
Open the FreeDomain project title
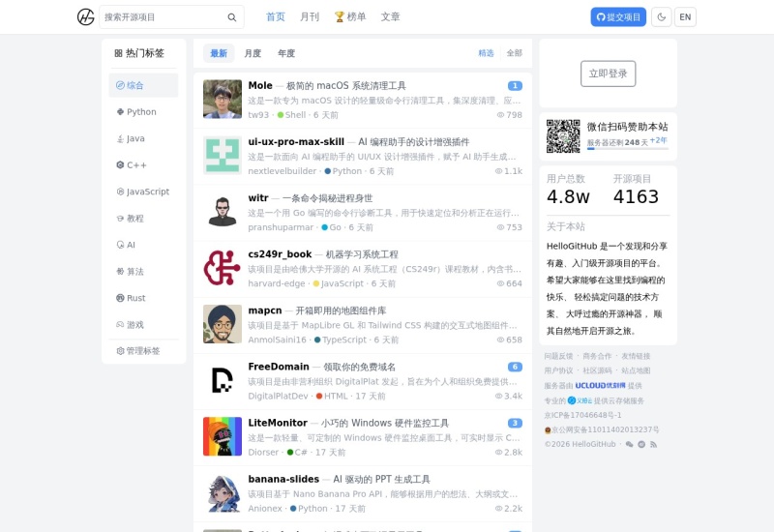[279, 367]
